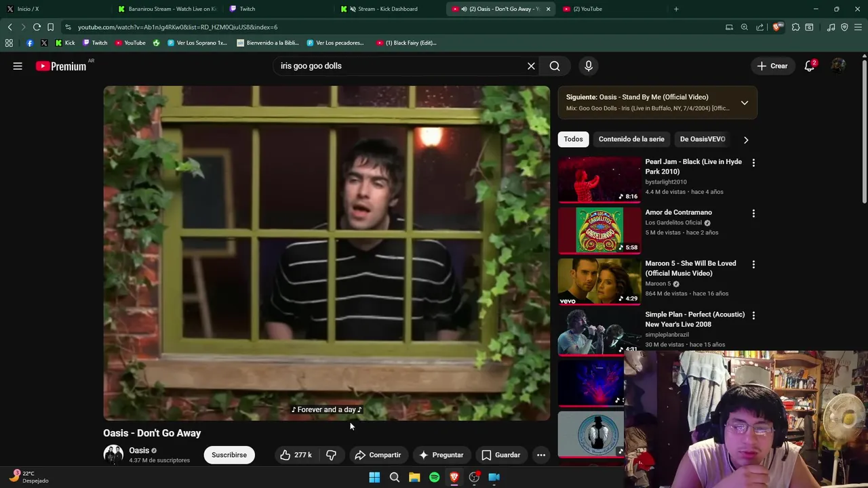Reload the current page
The height and width of the screenshot is (488, 868).
(37, 27)
